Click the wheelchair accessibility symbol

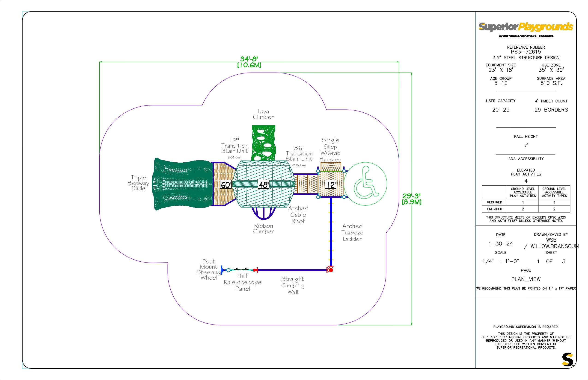click(x=366, y=184)
